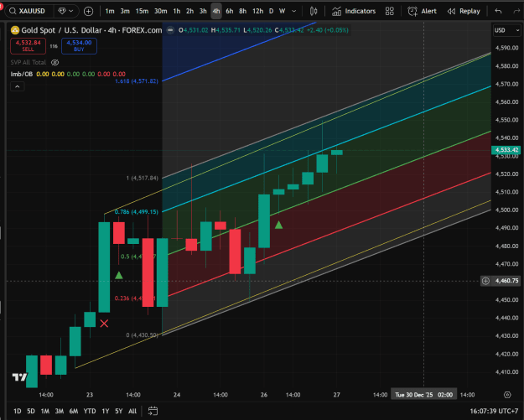Undo the last chart action

click(x=498, y=11)
